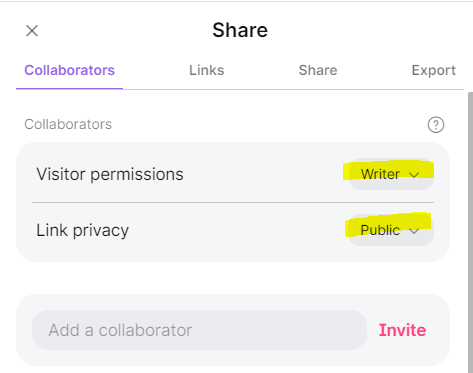Select the word Public in the privacy pill
Viewport: 473px width, 373px height.
[380, 230]
